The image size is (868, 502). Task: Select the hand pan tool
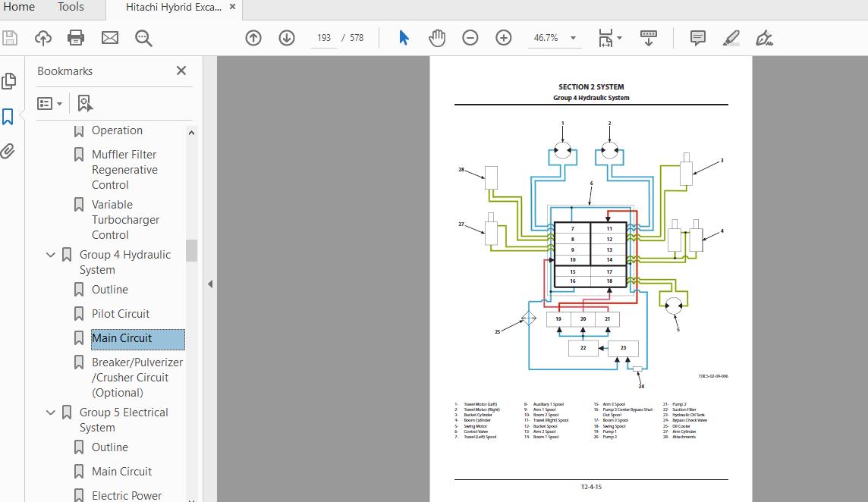(437, 38)
